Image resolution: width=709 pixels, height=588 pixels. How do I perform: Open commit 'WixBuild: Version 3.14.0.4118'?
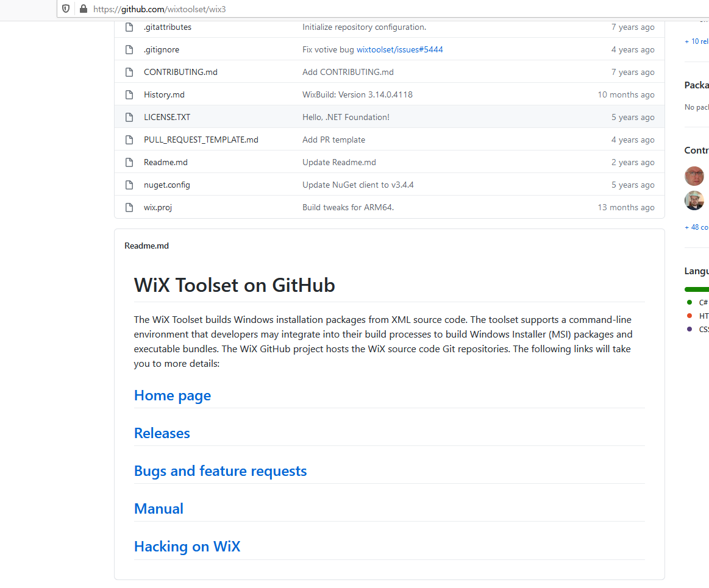358,95
